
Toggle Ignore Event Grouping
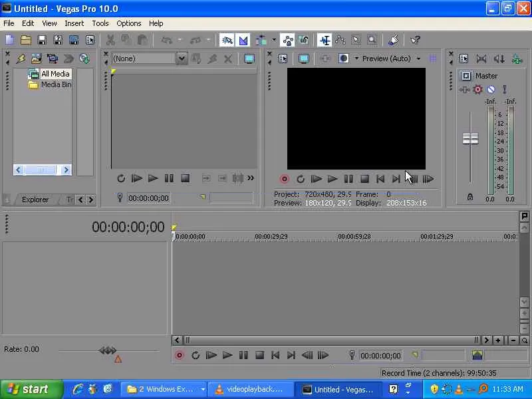click(x=304, y=40)
